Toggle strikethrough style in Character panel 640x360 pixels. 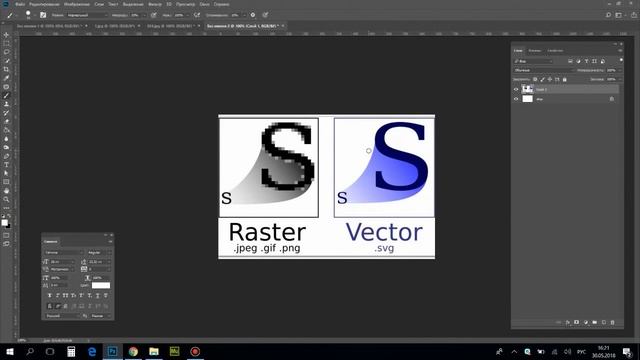[x=106, y=296]
